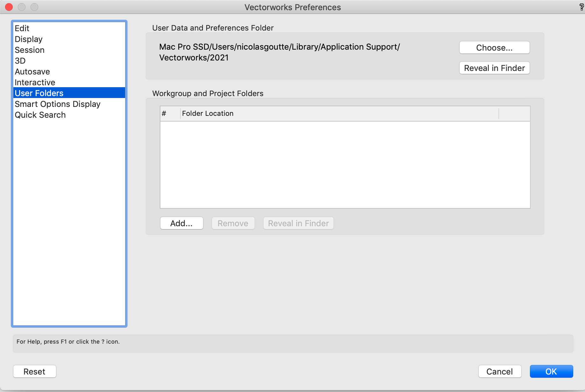
Task: Select User Folders in sidebar
Action: point(39,93)
